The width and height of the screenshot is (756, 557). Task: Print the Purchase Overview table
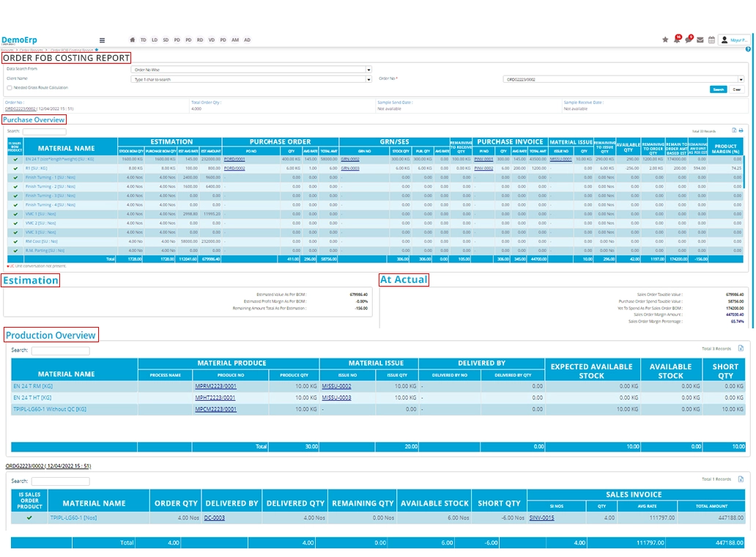tap(741, 130)
